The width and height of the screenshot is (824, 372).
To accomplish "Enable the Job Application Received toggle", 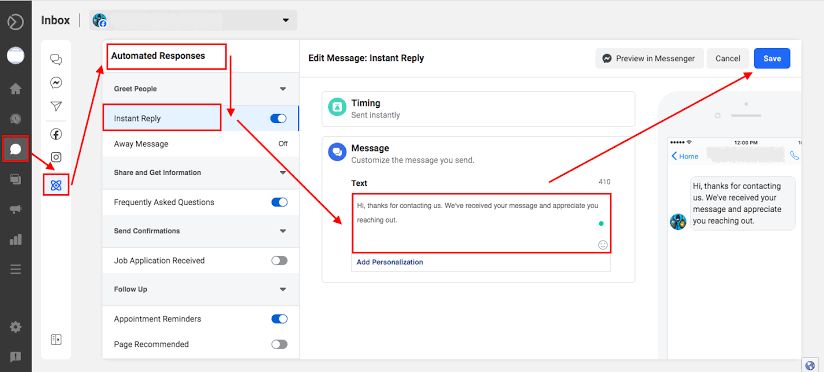I will pos(279,260).
